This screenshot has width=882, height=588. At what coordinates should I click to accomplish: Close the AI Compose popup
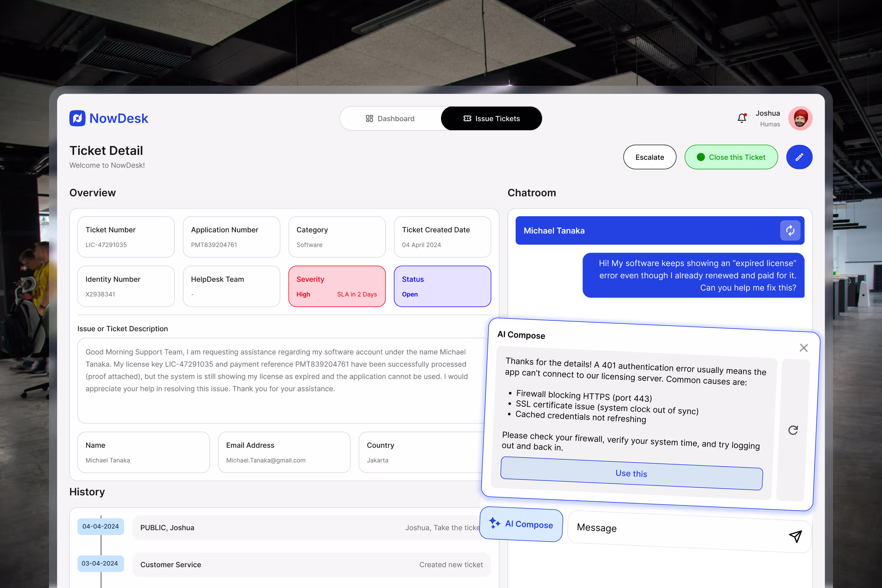[x=803, y=348]
